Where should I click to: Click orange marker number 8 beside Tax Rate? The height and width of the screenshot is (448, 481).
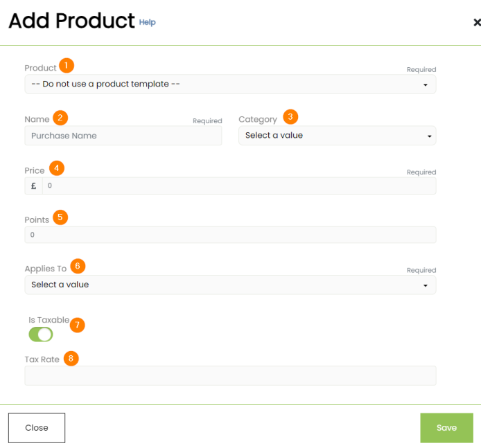click(71, 359)
